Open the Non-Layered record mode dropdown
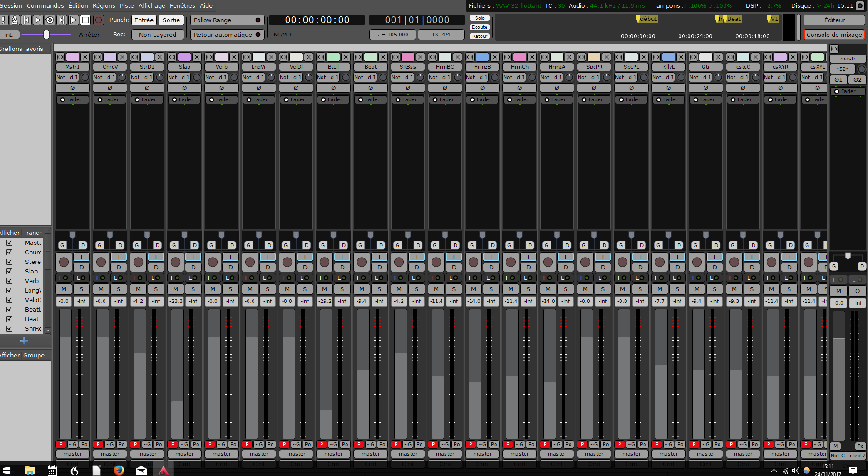This screenshot has width=868, height=476. (157, 35)
